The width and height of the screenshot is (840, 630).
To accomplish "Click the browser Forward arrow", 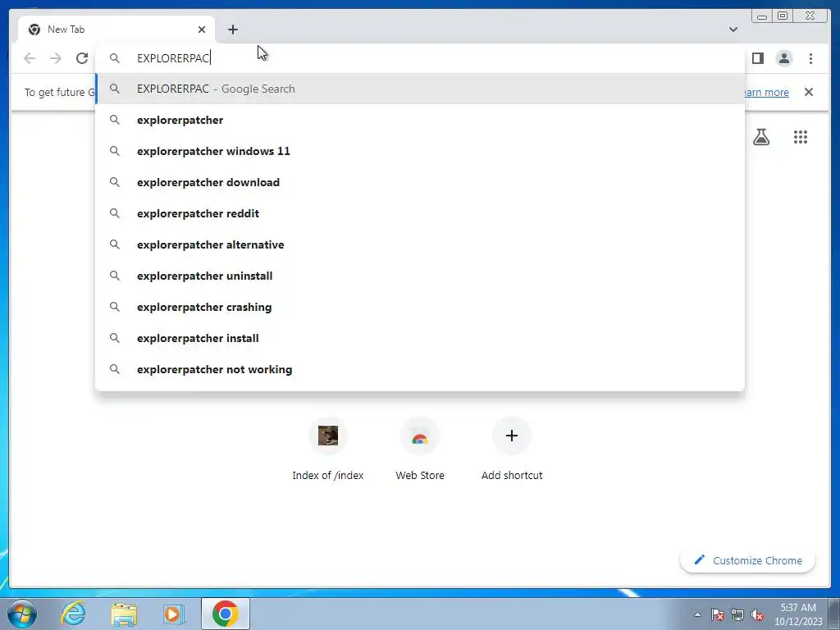I will [56, 58].
